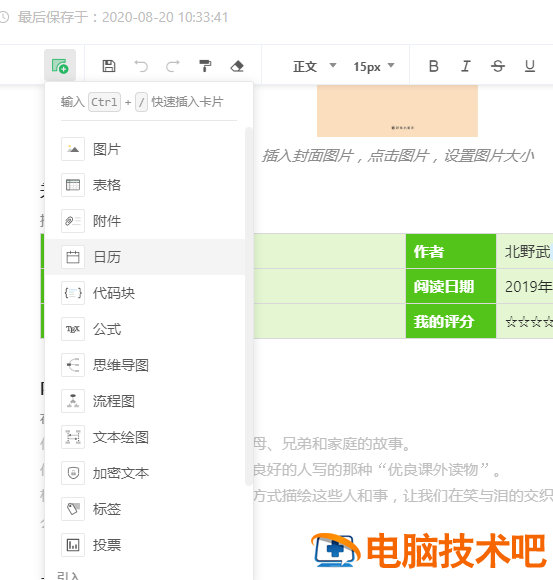Click the 北野武 author cell
The height and width of the screenshot is (580, 553).
pos(525,252)
